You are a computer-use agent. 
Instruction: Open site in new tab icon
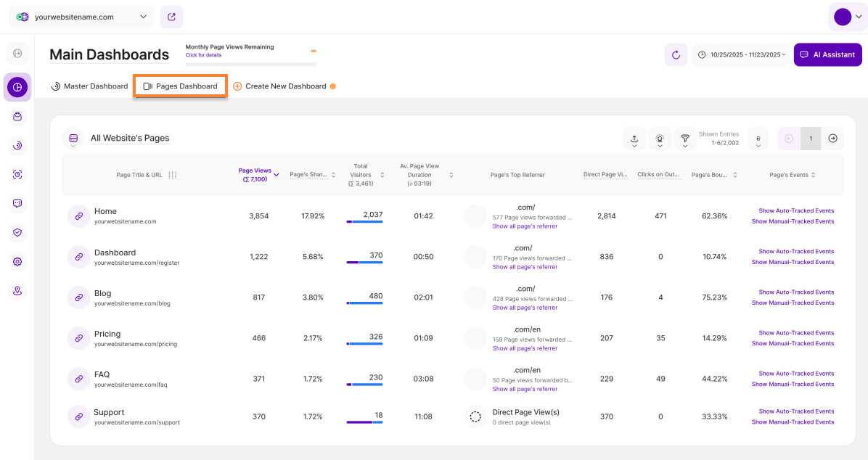[171, 17]
